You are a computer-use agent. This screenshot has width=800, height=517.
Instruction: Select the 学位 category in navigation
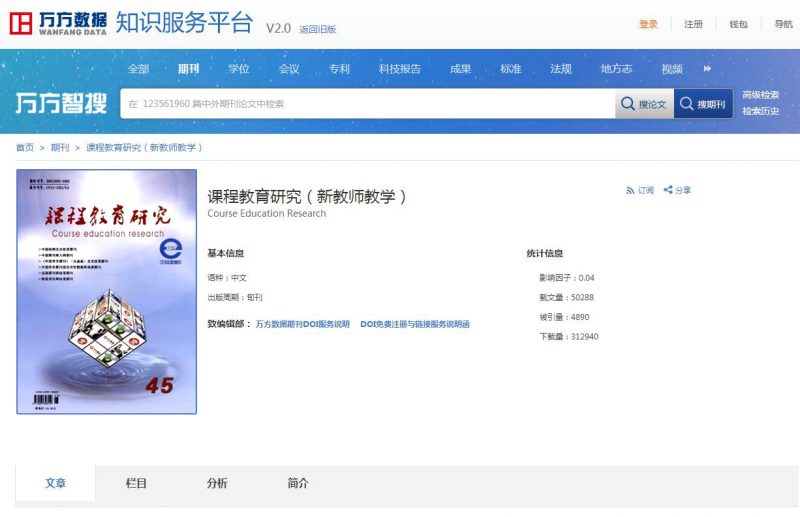[x=239, y=69]
